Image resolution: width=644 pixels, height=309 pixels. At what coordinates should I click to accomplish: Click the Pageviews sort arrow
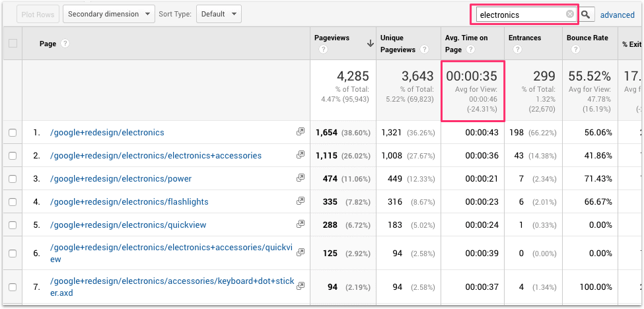coord(371,44)
